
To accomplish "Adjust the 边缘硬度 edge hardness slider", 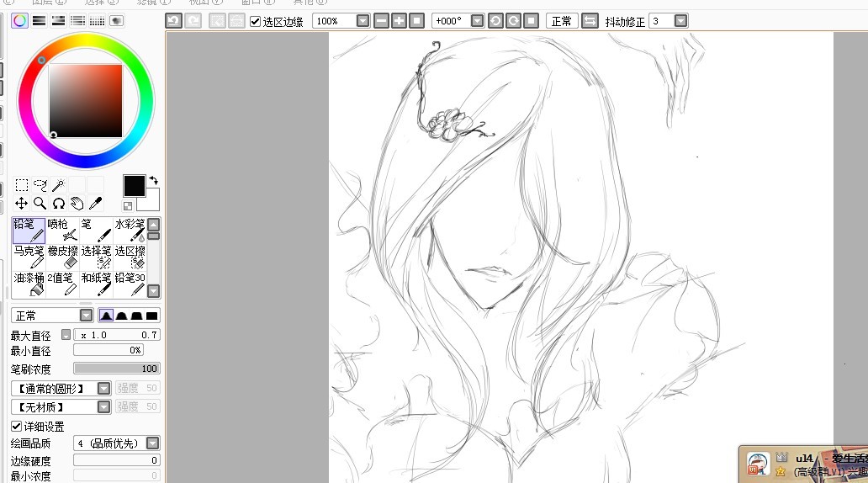I will click(117, 460).
